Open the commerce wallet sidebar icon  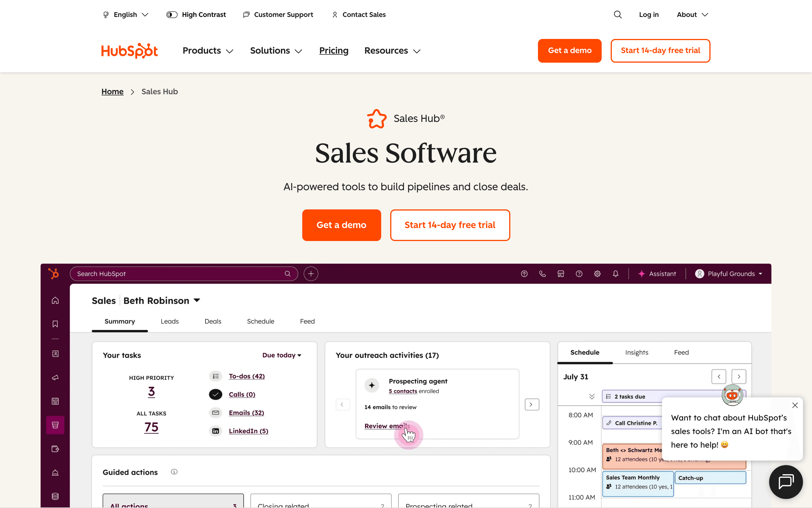[55, 449]
